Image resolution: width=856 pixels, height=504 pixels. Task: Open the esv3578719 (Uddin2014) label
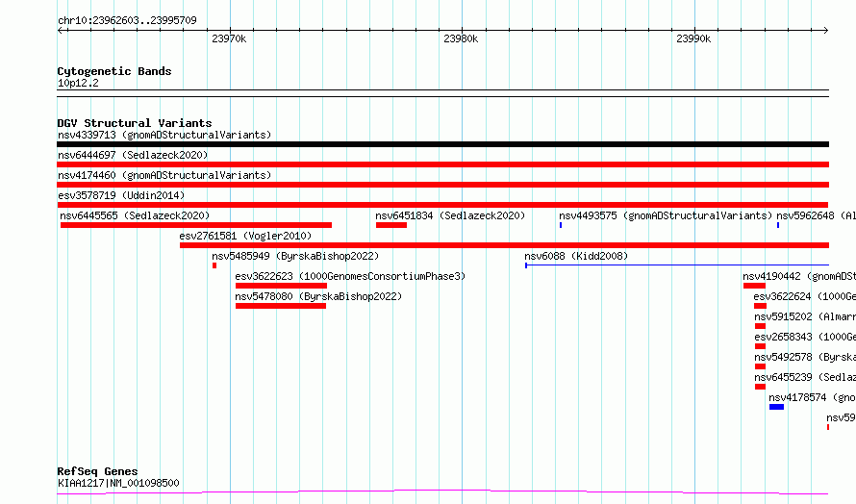[121, 195]
